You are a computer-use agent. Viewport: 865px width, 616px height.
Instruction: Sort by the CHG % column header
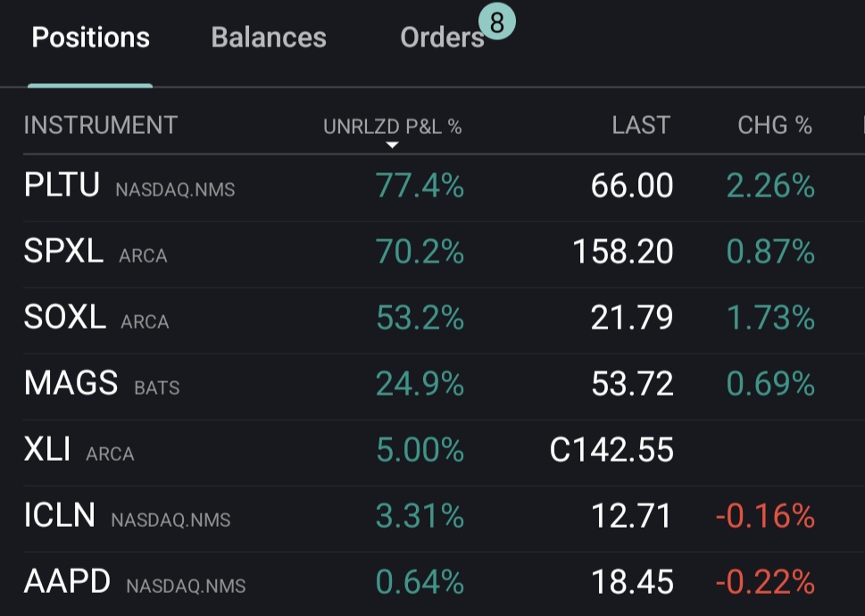click(774, 126)
